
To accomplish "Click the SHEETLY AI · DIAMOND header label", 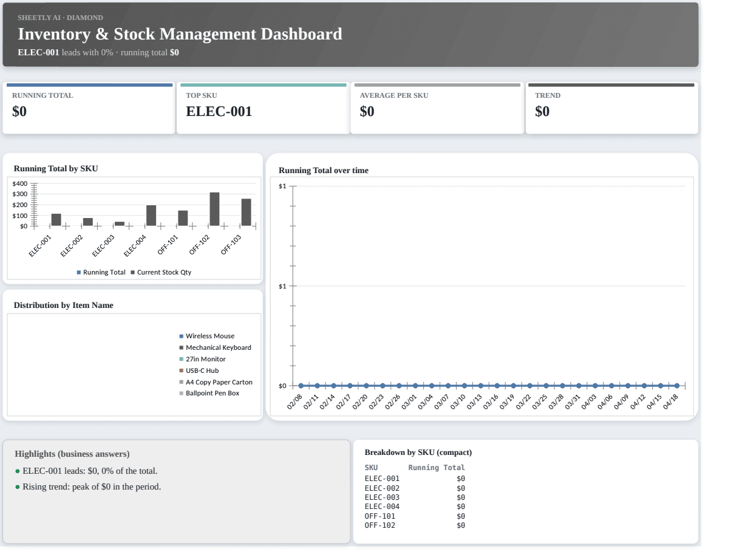I will [60, 18].
